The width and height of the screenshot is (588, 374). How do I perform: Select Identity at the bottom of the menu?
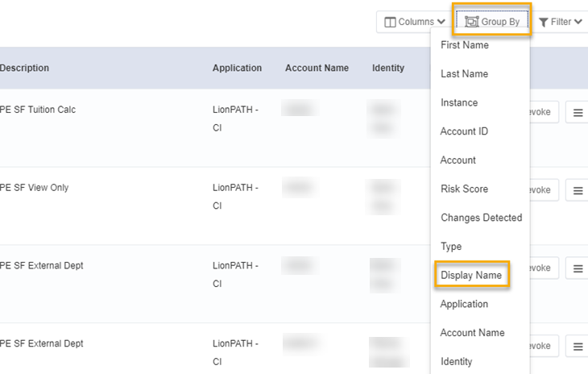click(456, 362)
